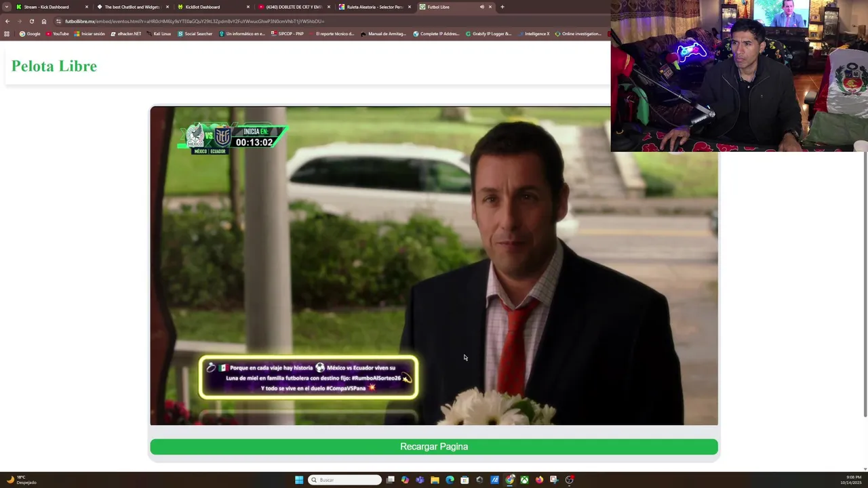868x488 pixels.
Task: Open File Explorer from the taskbar
Action: pos(435,480)
